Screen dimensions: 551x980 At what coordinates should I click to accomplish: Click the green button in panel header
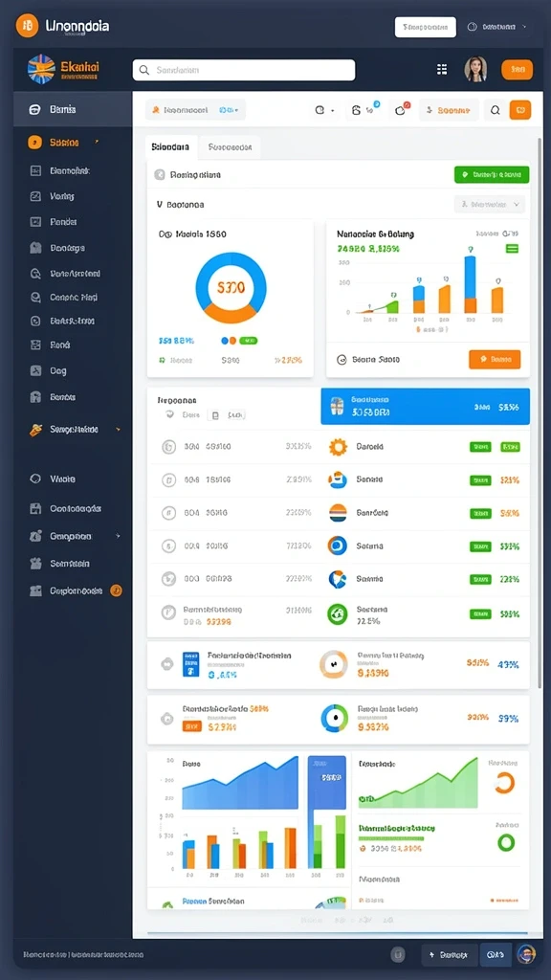(x=492, y=175)
